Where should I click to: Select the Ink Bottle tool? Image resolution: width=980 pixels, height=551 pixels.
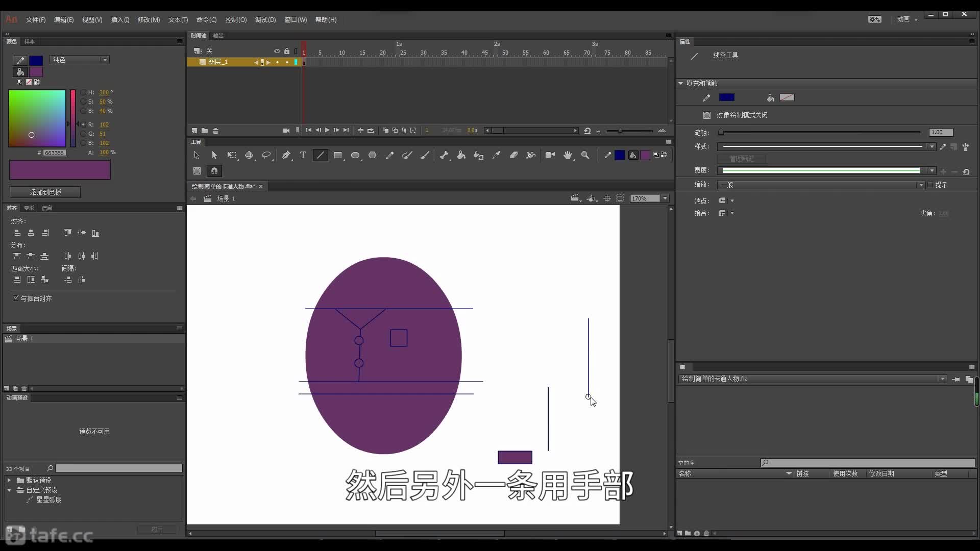[x=479, y=155]
